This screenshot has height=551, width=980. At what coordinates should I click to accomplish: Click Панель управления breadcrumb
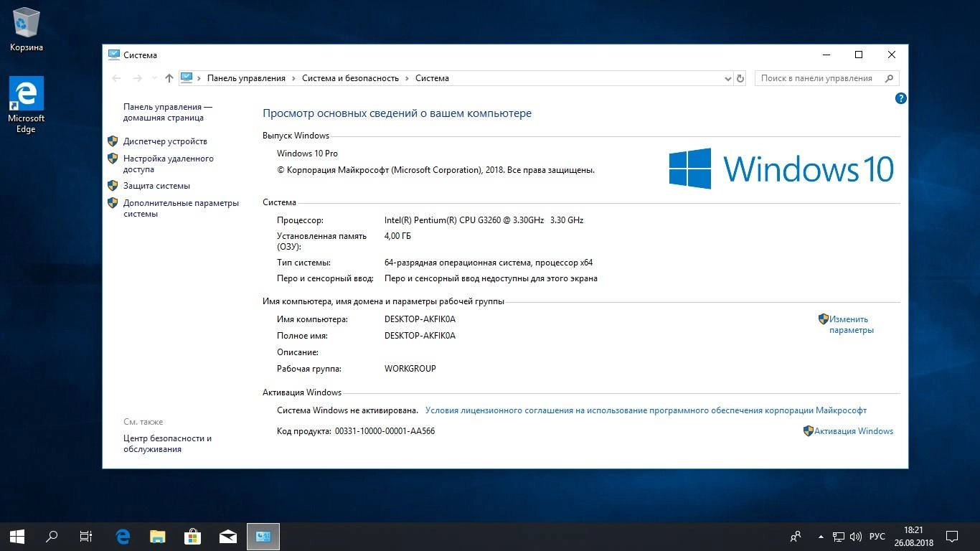(x=246, y=78)
